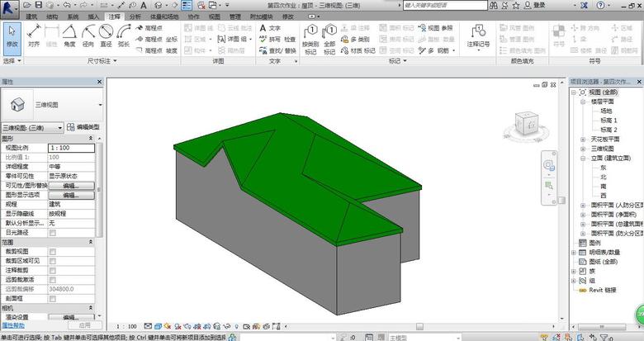Expand the 天花板平面 ceiling plans node
Screen dimensions: 644x341
point(583,140)
